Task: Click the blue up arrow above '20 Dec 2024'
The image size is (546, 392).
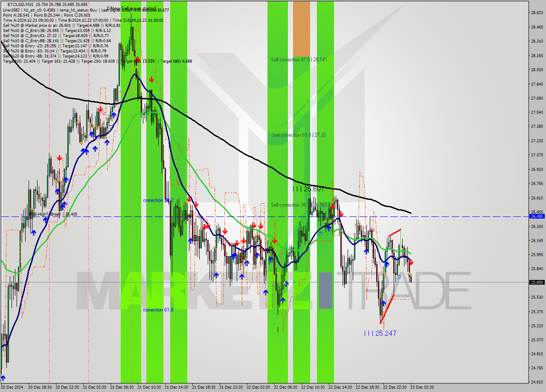Action: pyautogui.click(x=3, y=378)
